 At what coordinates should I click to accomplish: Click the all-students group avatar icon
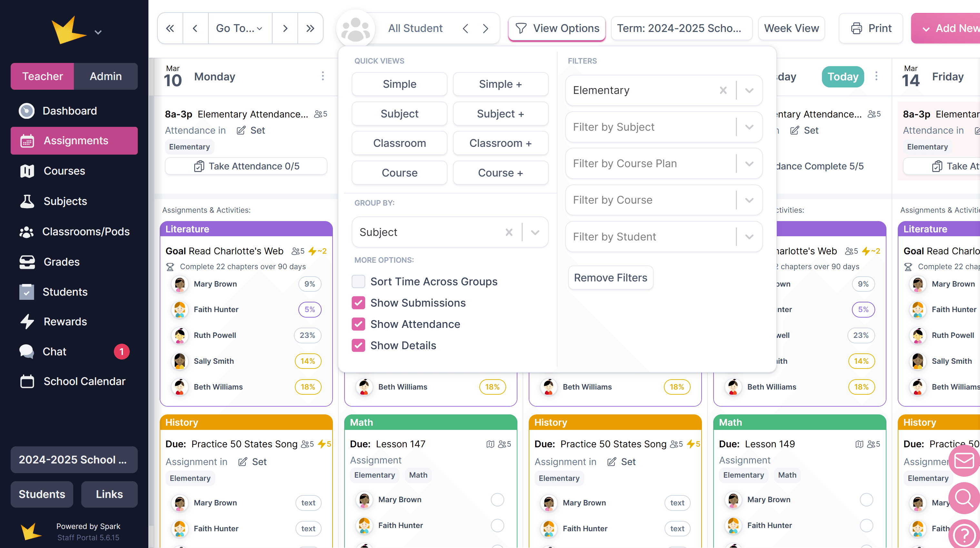click(x=355, y=29)
